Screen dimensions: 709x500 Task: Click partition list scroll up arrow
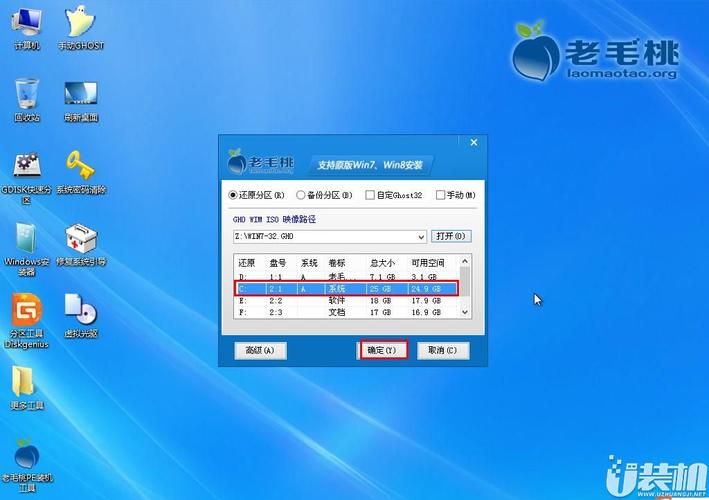(465, 261)
